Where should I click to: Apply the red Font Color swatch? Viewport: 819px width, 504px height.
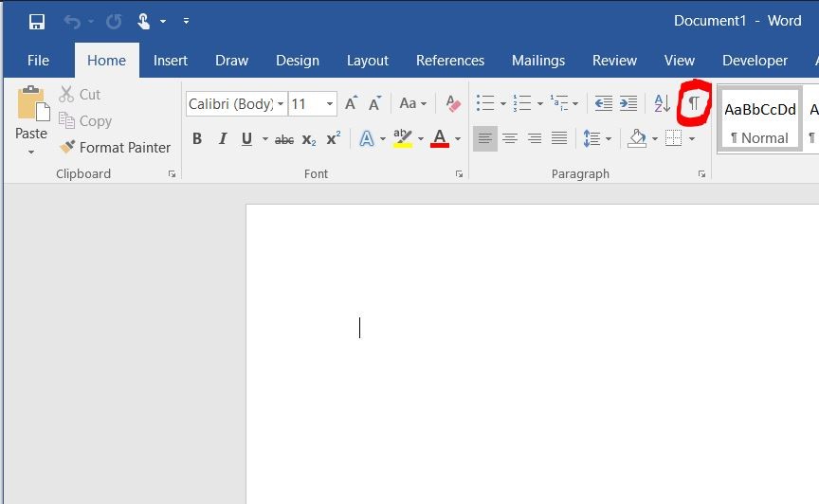tap(439, 139)
